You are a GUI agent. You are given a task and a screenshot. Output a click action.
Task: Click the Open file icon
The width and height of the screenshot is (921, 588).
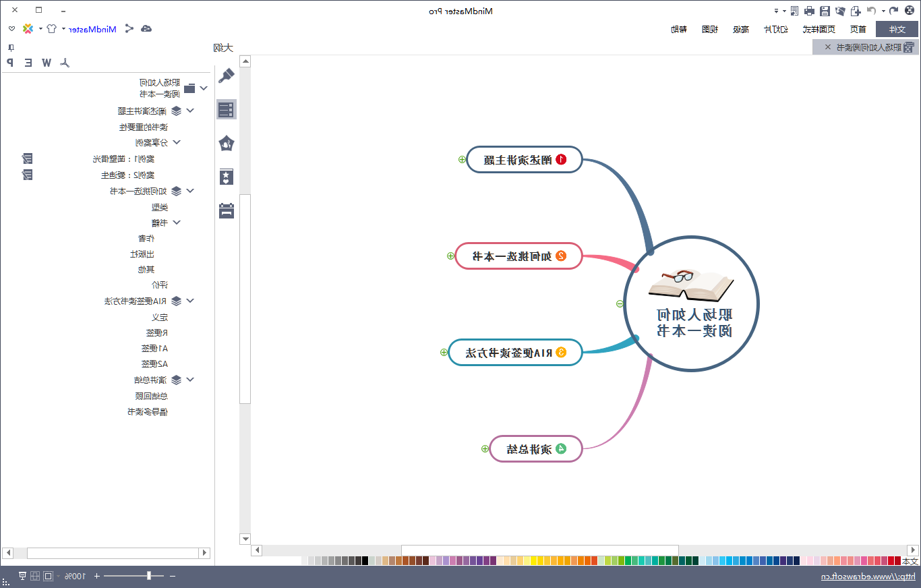tap(840, 11)
